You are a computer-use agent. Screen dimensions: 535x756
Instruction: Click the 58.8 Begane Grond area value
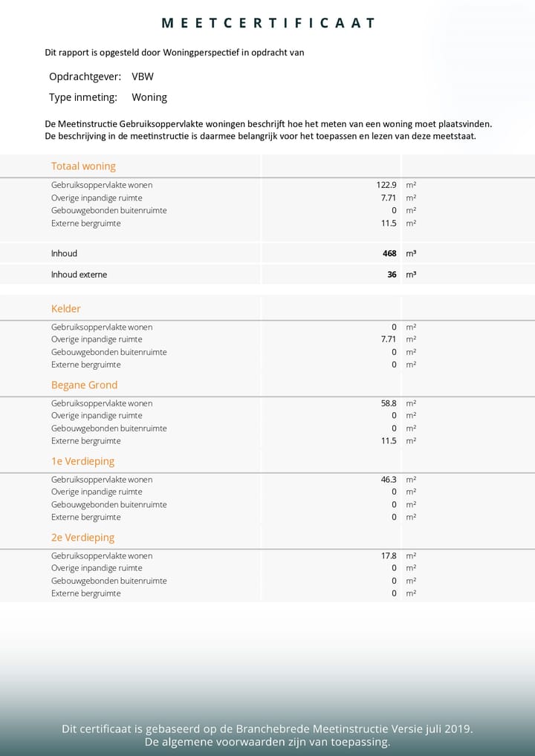(389, 403)
